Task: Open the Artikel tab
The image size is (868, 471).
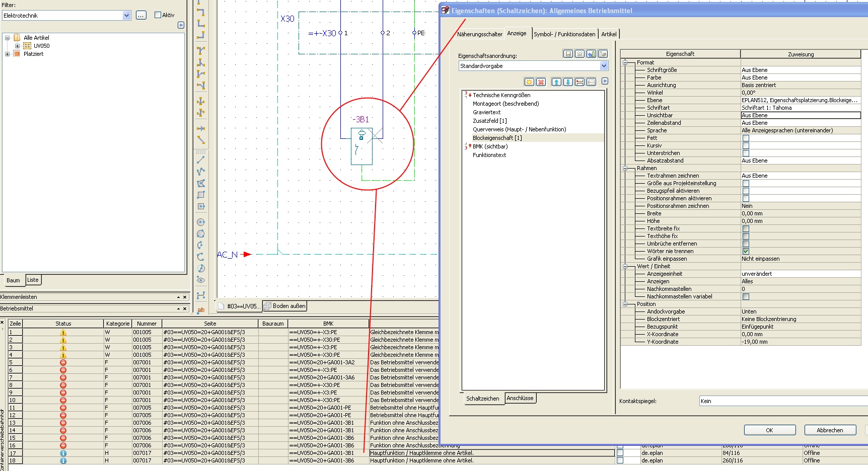Action: 609,34
